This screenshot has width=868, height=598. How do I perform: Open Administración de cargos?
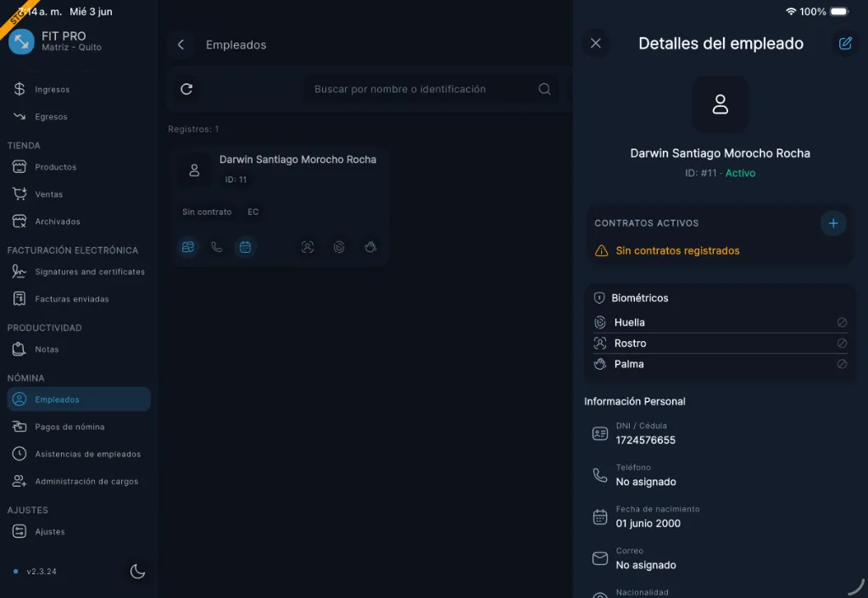pyautogui.click(x=79, y=481)
